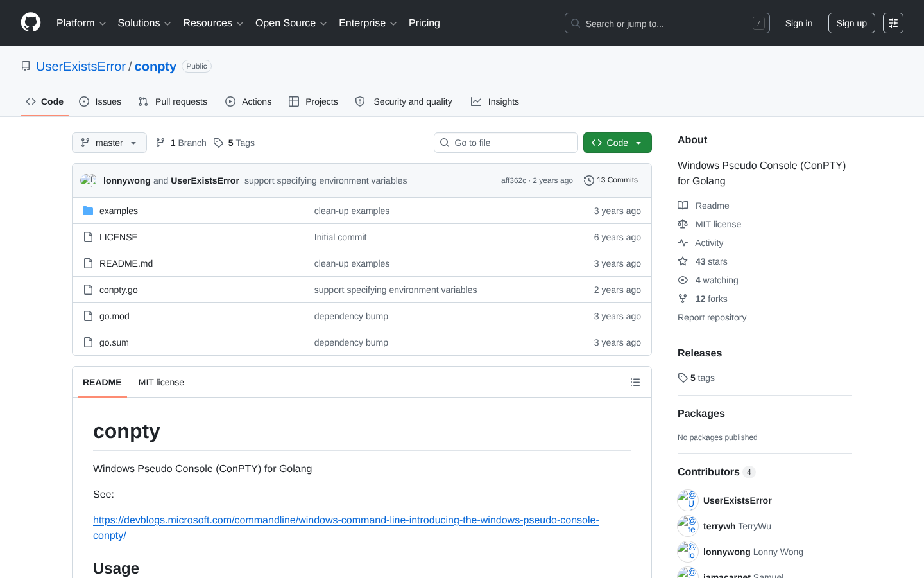Click the README.md file icon
The image size is (924, 578).
88,263
